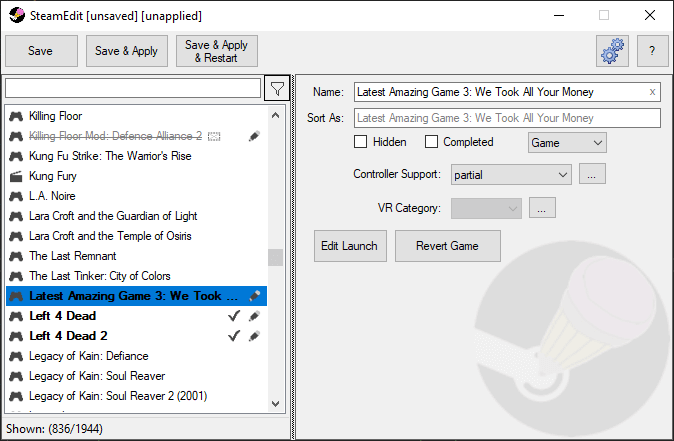Click checkmark icon on Left 4 Dead 2 row
The image size is (674, 441).
point(234,336)
